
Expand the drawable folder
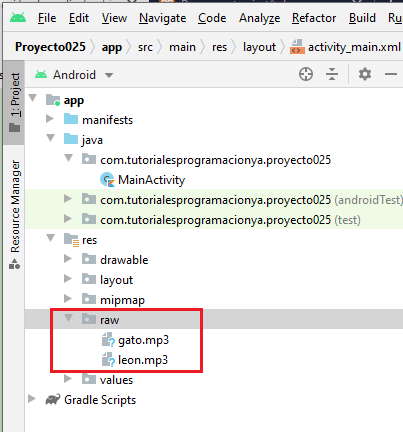68,258
